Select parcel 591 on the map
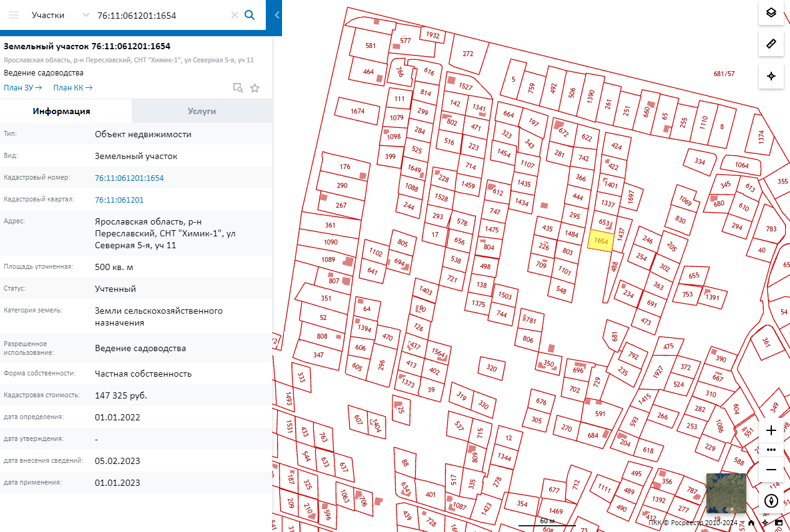This screenshot has width=790, height=532. [x=600, y=414]
